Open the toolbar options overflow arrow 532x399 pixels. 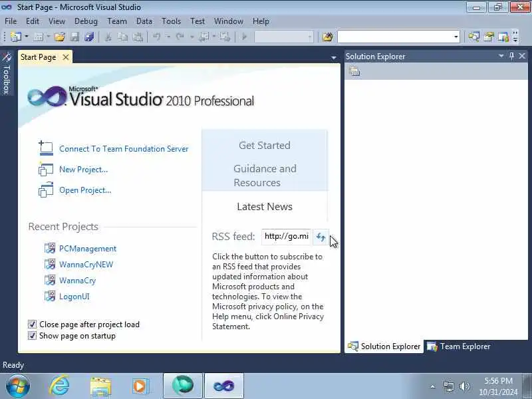[x=515, y=37]
